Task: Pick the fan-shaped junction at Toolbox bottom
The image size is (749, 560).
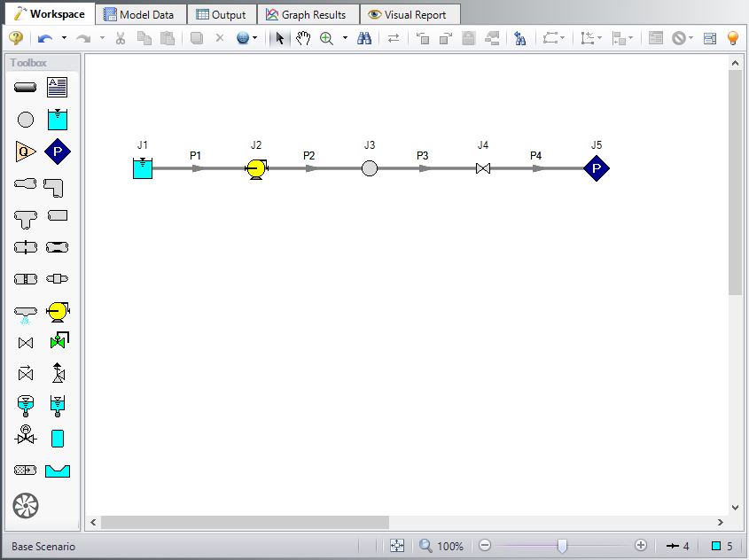Action: (x=26, y=506)
